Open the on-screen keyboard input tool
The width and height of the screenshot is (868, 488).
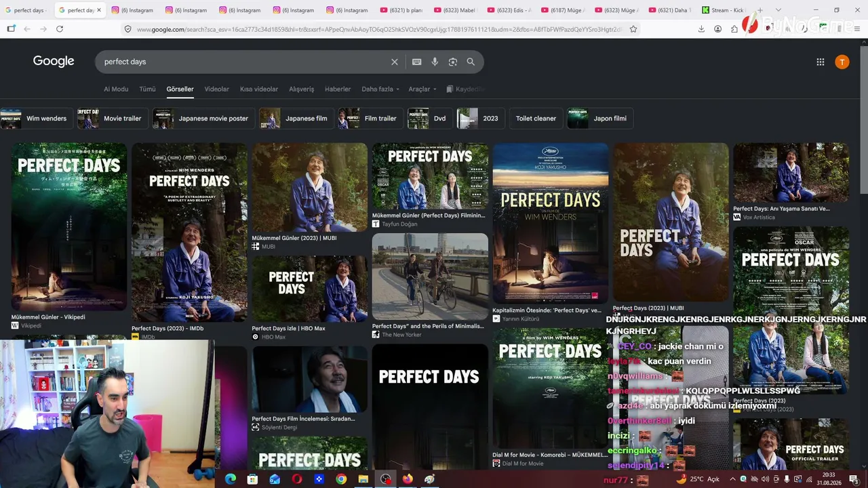click(x=417, y=62)
